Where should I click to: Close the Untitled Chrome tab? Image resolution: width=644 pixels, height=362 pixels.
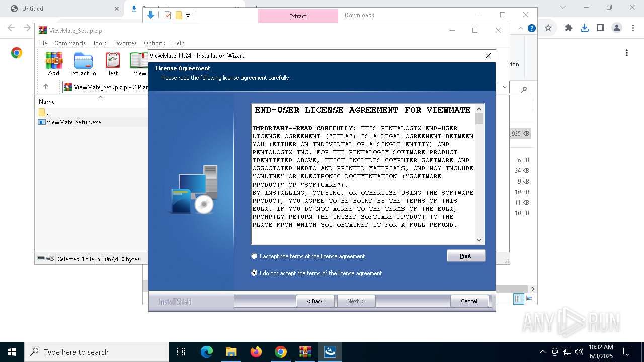click(x=117, y=9)
